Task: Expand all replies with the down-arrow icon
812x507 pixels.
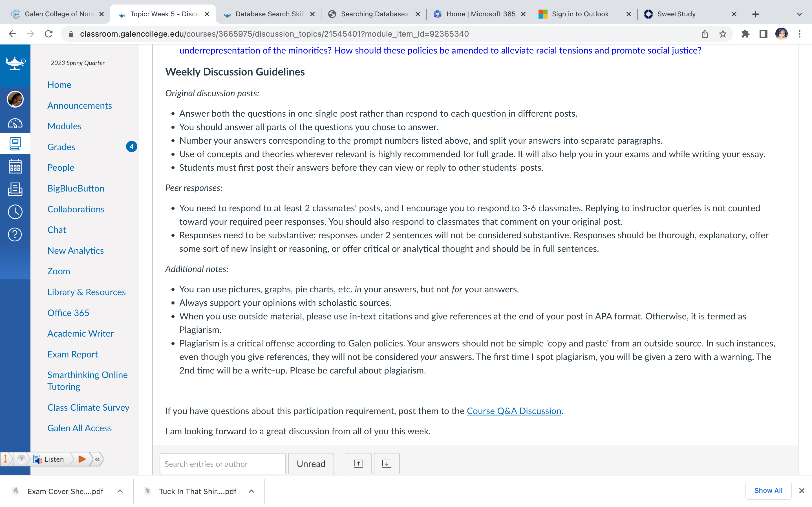Action: 387,464
